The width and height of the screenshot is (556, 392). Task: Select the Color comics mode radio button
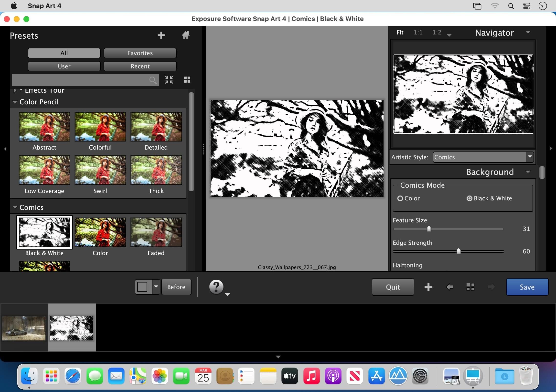tap(400, 198)
